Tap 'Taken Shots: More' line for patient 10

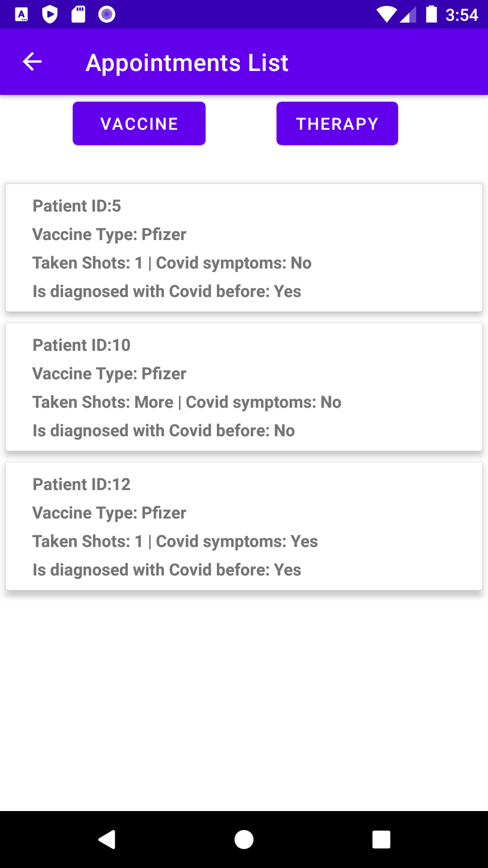(103, 402)
